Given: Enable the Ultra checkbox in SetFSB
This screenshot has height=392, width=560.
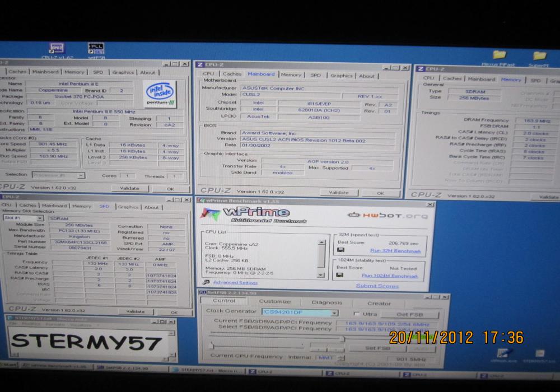Looking at the screenshot, I should tap(356, 314).
